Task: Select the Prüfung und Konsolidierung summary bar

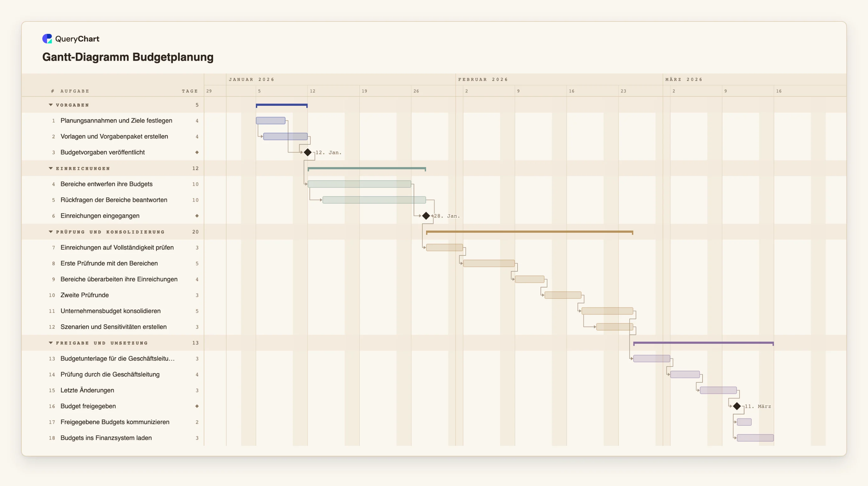Action: click(529, 232)
